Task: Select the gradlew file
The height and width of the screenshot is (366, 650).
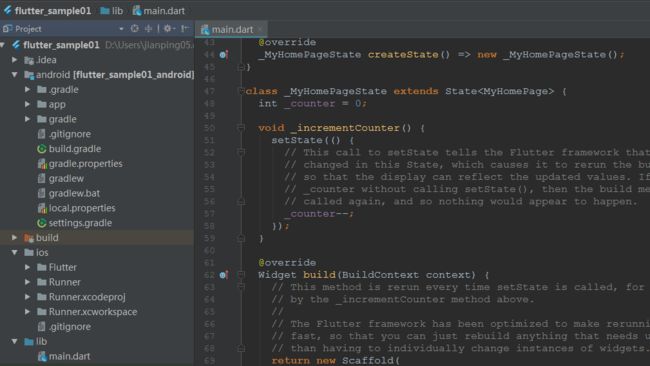Action: click(x=66, y=179)
